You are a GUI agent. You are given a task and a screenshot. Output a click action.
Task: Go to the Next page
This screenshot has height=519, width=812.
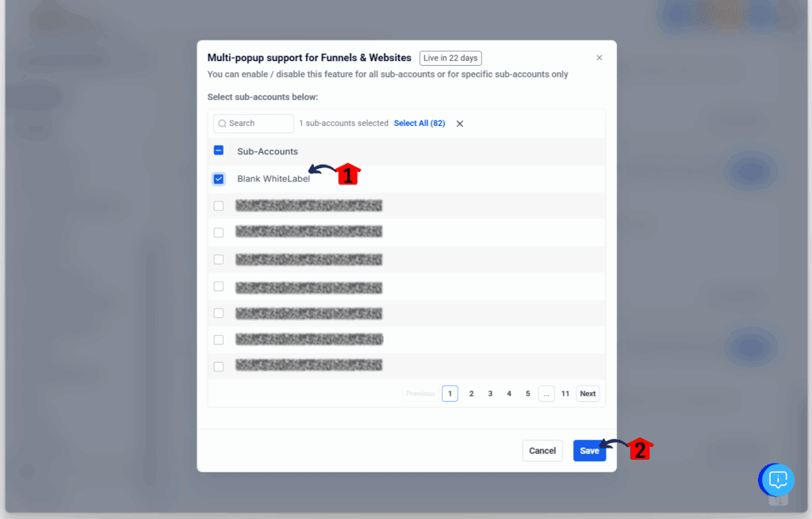pos(588,394)
